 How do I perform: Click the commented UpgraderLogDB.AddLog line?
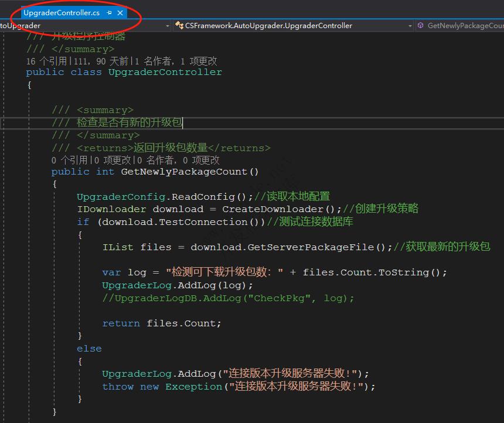click(x=228, y=298)
